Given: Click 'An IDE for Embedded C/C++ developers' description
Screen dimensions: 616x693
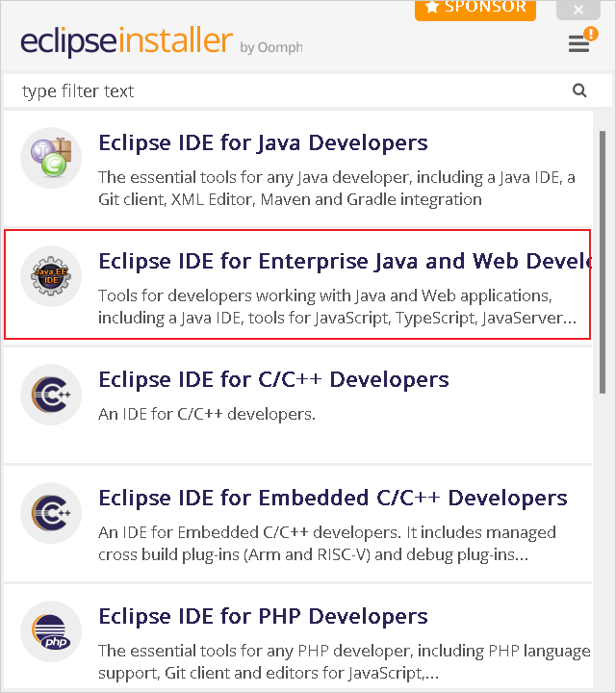Looking at the screenshot, I should coord(327,544).
